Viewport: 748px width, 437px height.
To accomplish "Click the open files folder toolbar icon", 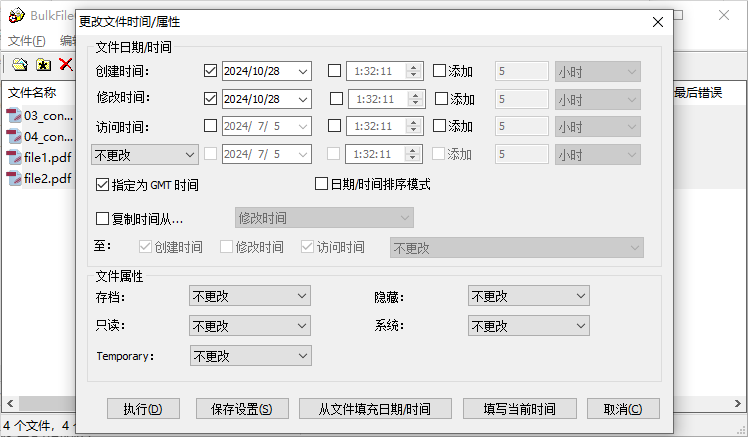I will point(20,65).
